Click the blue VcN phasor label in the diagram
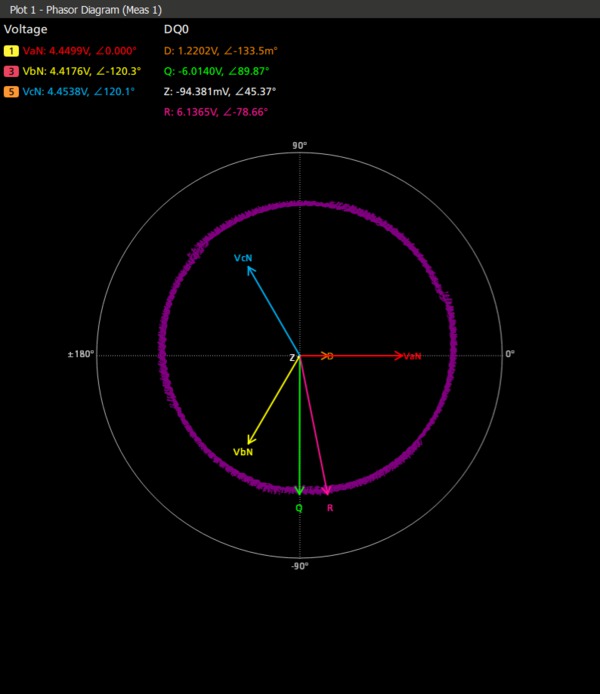The image size is (600, 694). pos(243,258)
